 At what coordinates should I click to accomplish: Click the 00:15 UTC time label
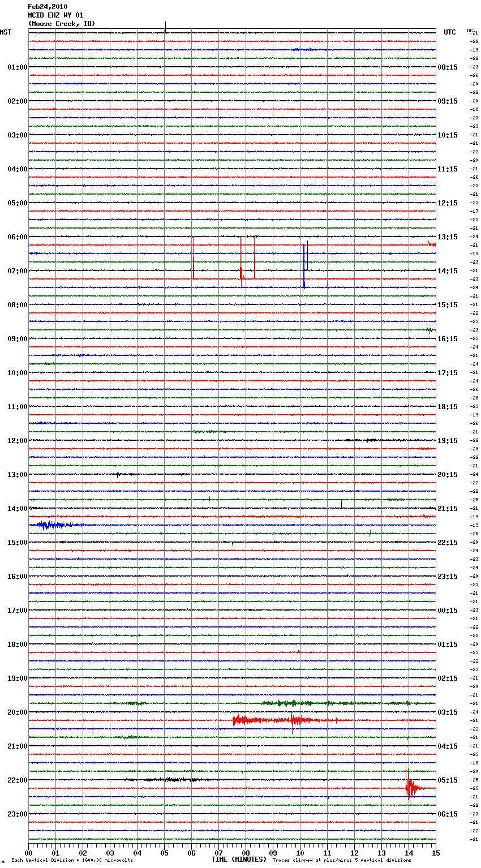[448, 611]
